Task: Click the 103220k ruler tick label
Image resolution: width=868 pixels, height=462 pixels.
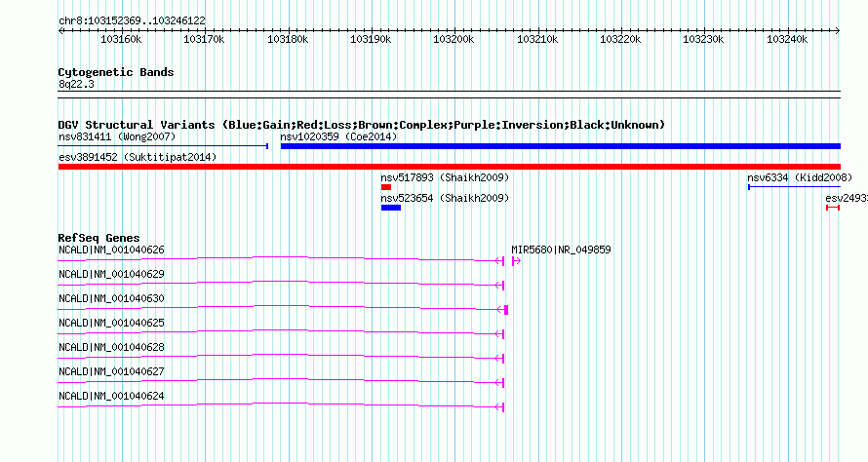Action: 620,39
